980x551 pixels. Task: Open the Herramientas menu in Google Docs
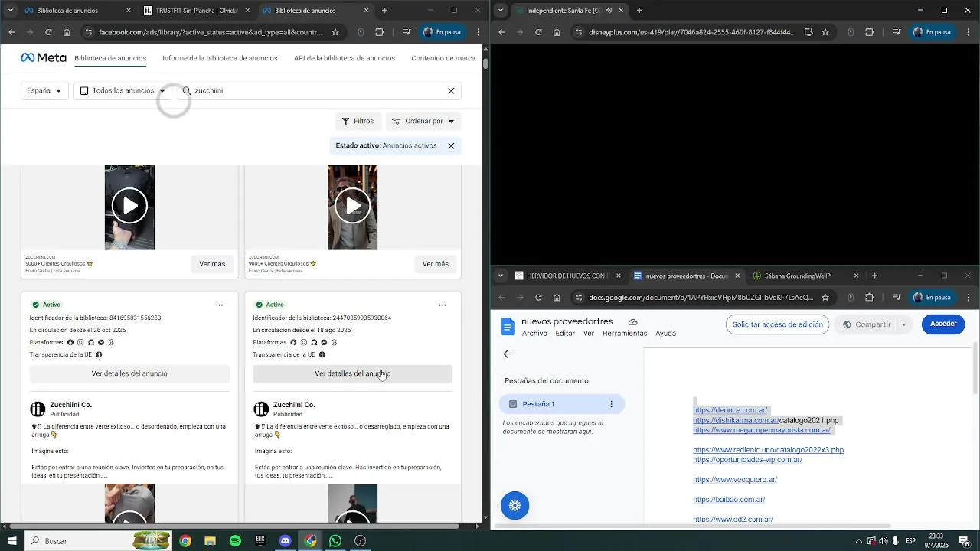(x=625, y=334)
